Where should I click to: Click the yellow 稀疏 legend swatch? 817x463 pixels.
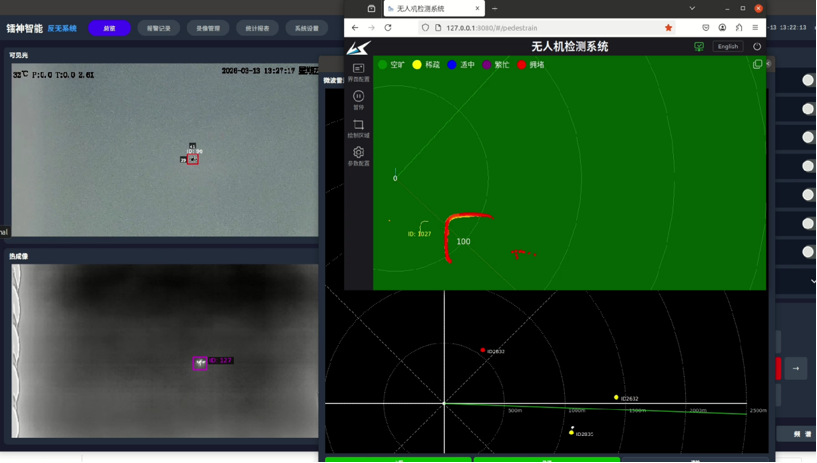(x=417, y=65)
